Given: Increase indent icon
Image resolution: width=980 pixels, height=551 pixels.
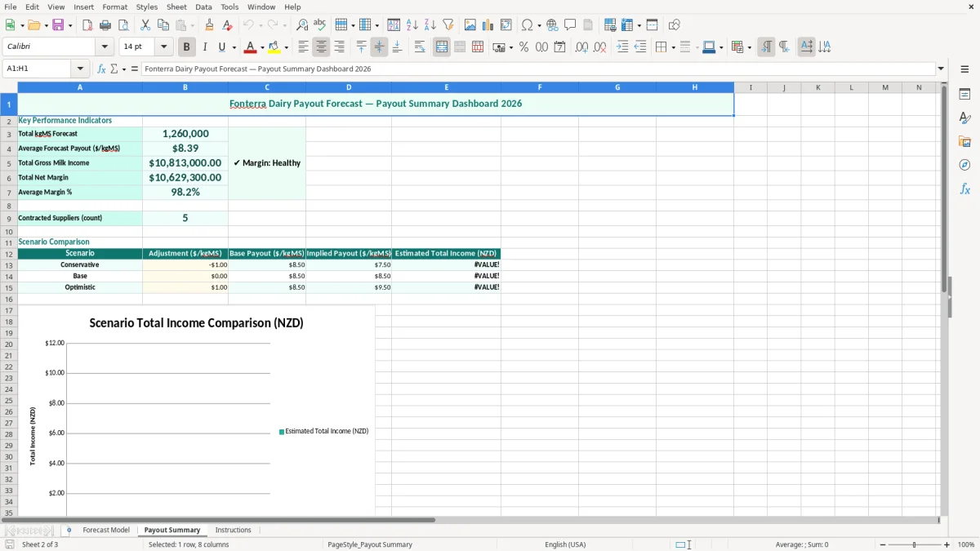Looking at the screenshot, I should (622, 47).
